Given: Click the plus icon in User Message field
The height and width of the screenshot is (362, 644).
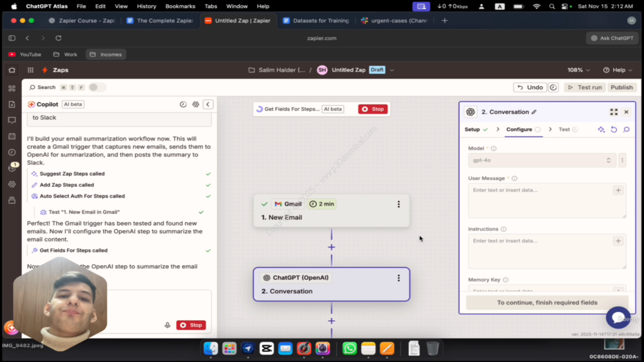Looking at the screenshot, I should coord(618,190).
